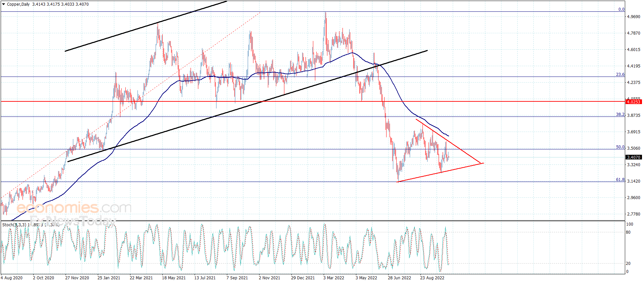644x282 pixels.
Task: Open the dropdown arrow beside Copper,Daily
Action: pyautogui.click(x=4, y=4)
